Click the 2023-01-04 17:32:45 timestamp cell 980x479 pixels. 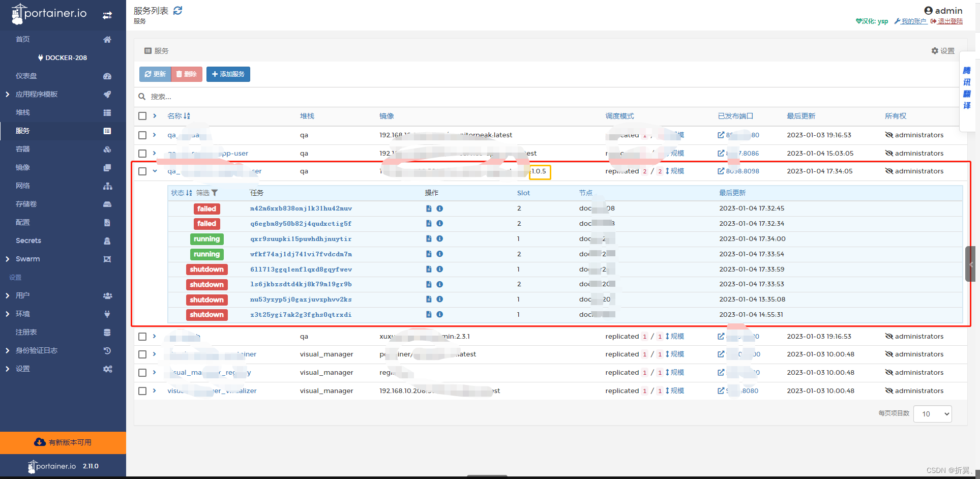(752, 208)
